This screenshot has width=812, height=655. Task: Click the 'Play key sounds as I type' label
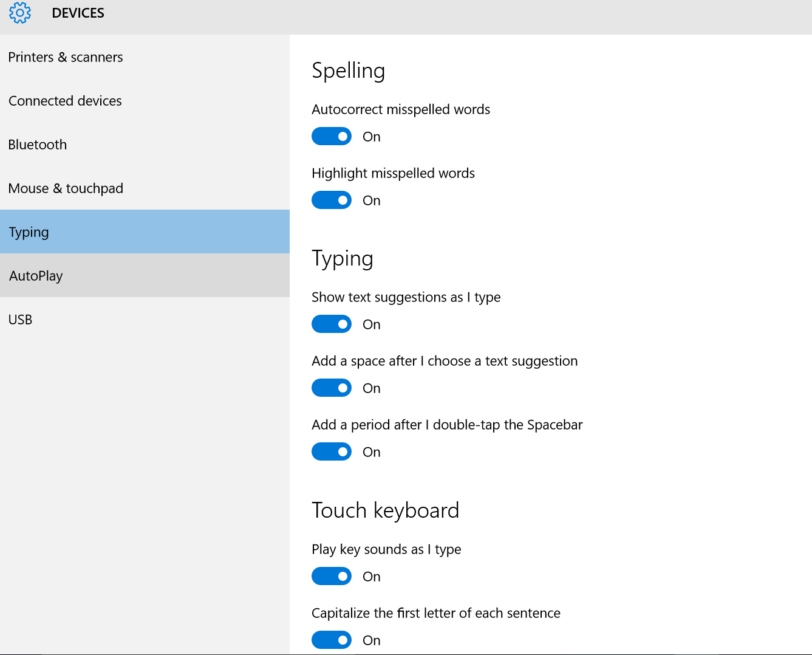pos(386,549)
